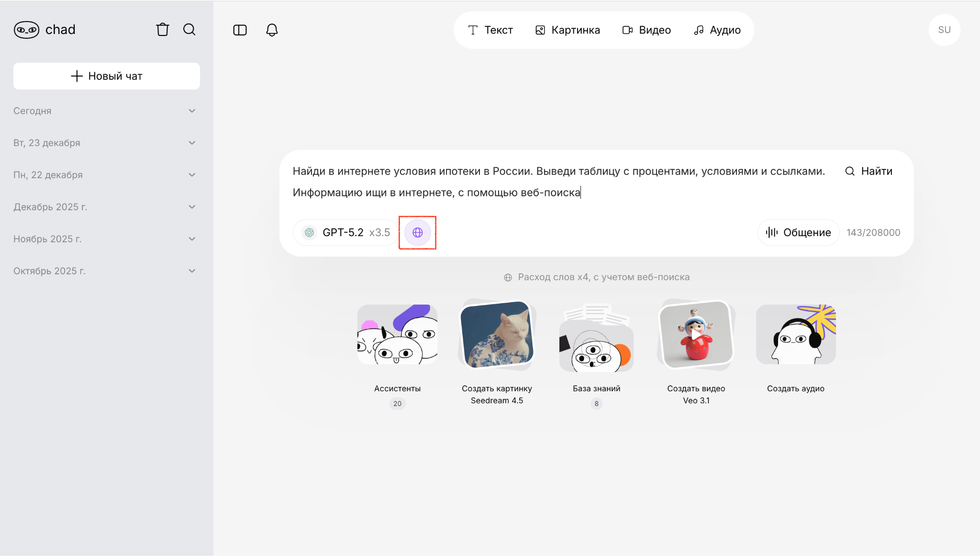Open chat search magnifier icon
Screen dimensions: 980x556
click(x=189, y=30)
